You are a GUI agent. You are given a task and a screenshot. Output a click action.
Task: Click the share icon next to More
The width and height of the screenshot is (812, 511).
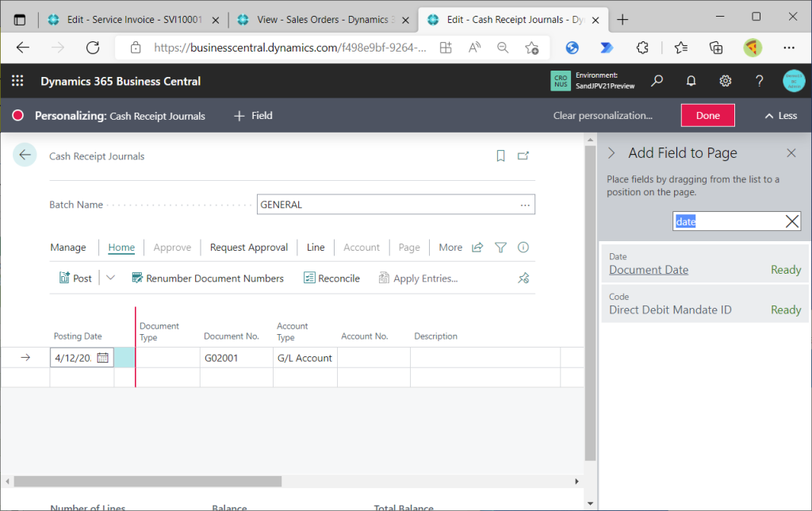(477, 248)
